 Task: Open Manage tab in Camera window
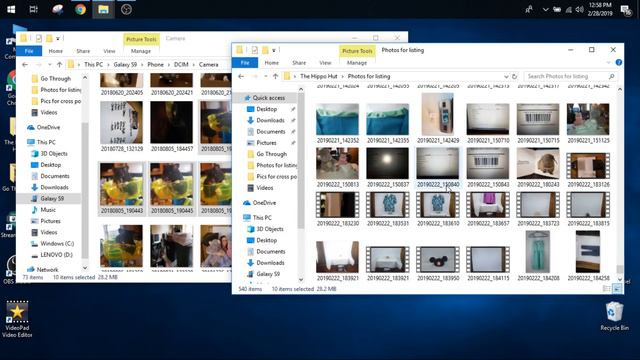141,51
